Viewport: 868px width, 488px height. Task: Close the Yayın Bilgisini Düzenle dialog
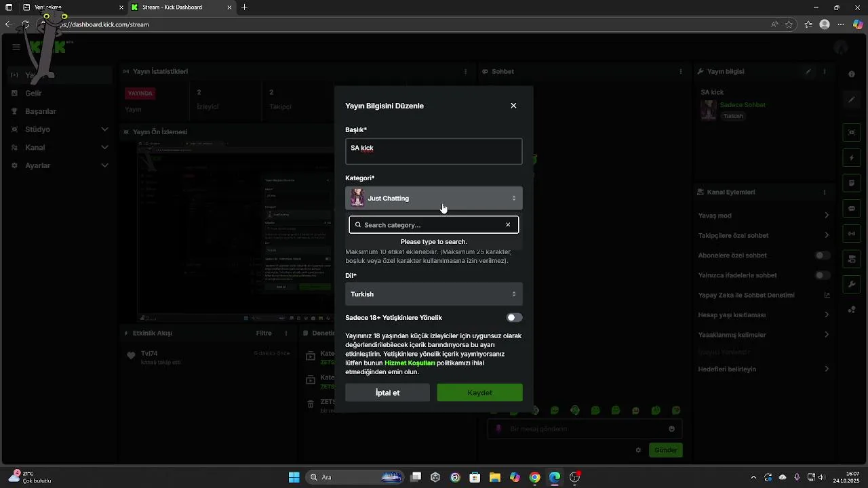pos(513,106)
